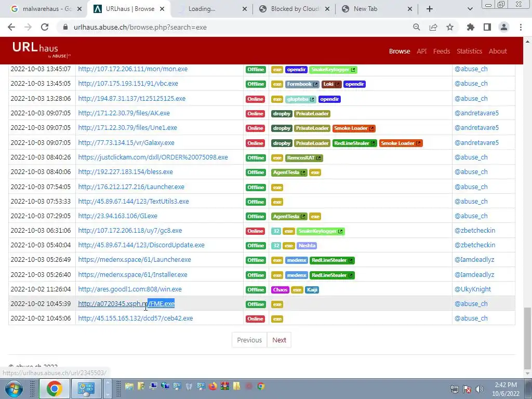Go to the Previous results page

[249, 340]
